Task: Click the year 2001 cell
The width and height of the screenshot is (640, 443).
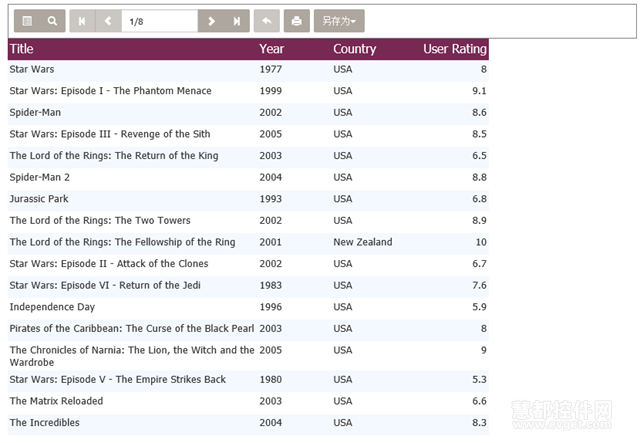Action: [x=271, y=243]
